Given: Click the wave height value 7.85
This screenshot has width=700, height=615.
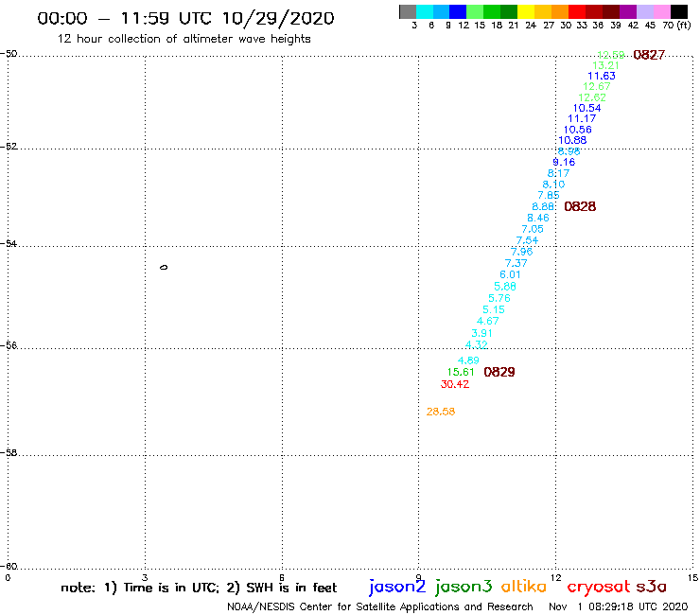Looking at the screenshot, I should pyautogui.click(x=549, y=195).
